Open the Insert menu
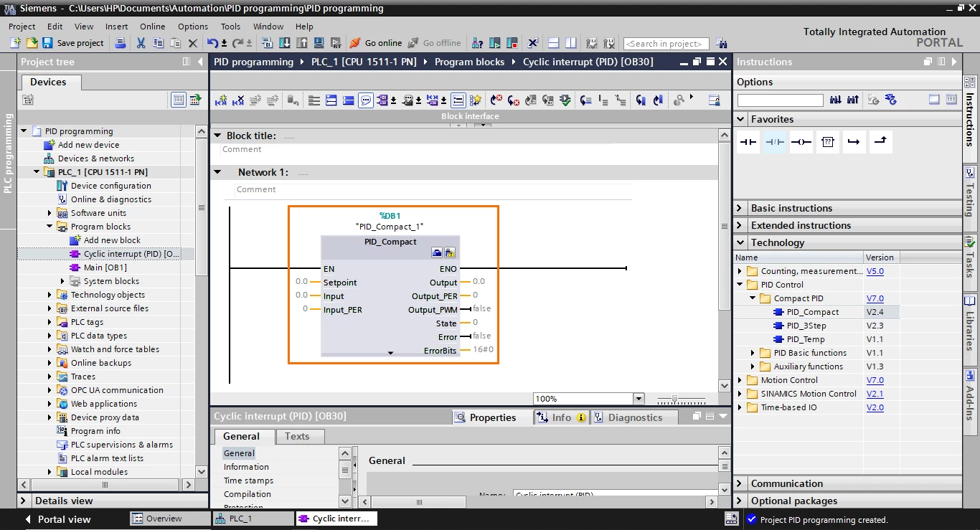 point(117,27)
